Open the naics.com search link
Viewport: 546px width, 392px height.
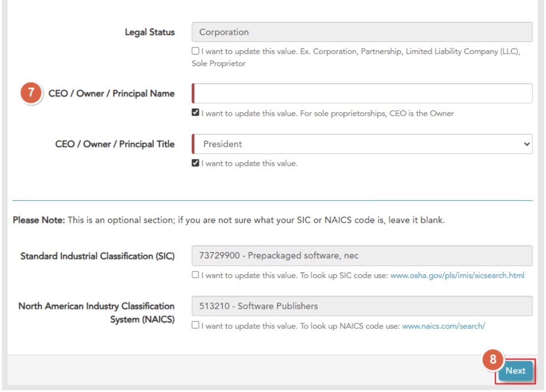(x=443, y=326)
